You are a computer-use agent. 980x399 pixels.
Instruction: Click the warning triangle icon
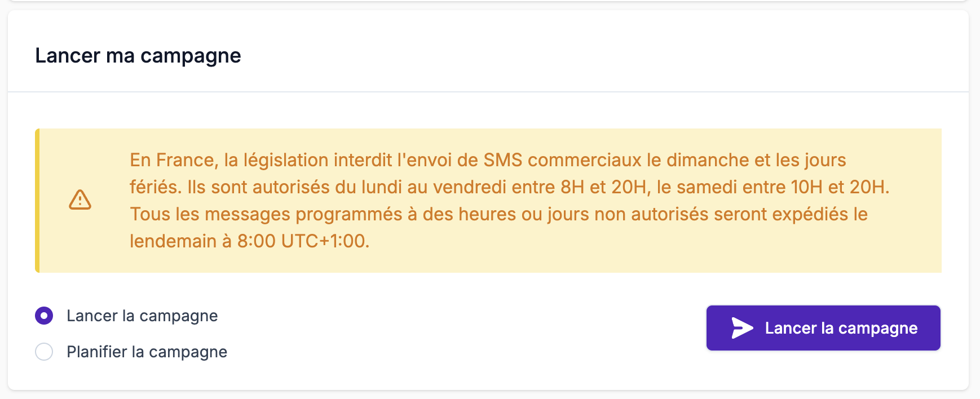[80, 200]
